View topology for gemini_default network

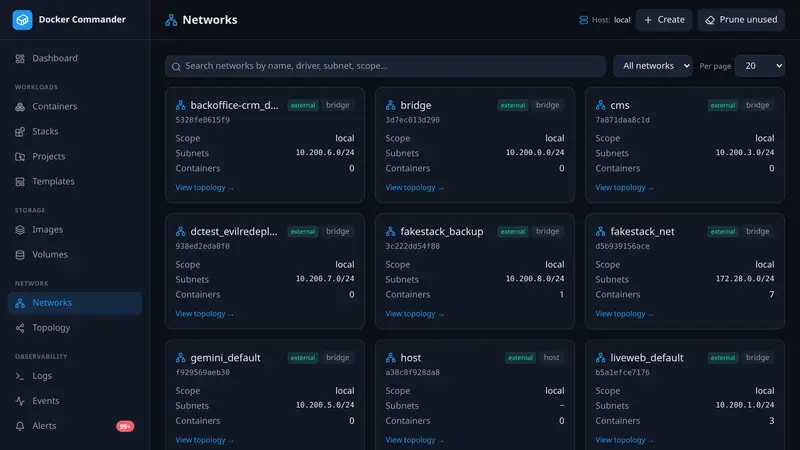pos(204,439)
